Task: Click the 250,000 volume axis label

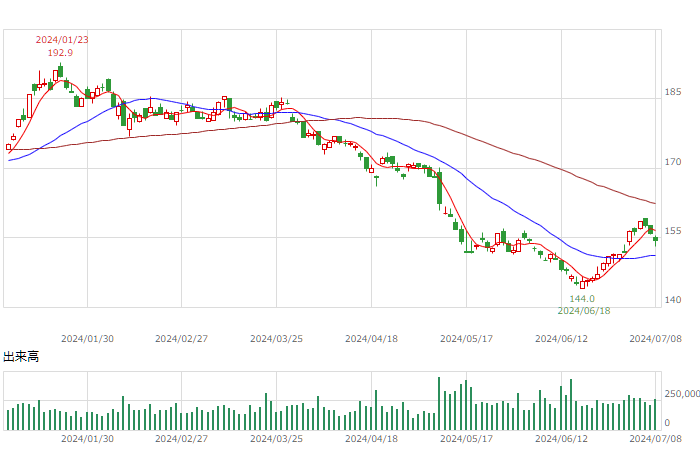Action: tap(682, 394)
